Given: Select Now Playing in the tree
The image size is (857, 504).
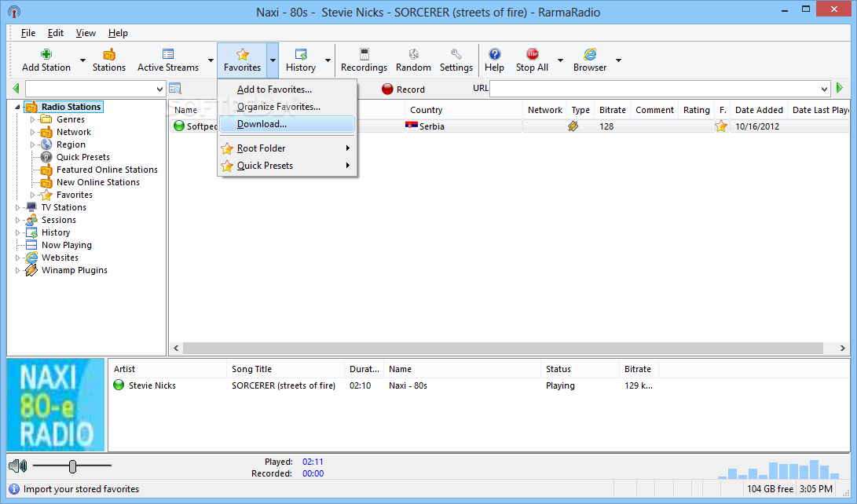Looking at the screenshot, I should click(x=66, y=245).
